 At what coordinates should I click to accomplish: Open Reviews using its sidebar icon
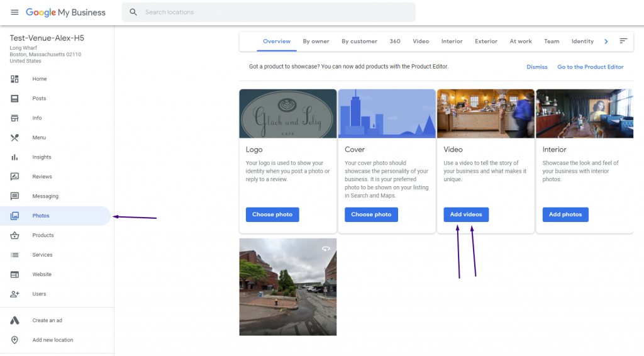pyautogui.click(x=14, y=177)
